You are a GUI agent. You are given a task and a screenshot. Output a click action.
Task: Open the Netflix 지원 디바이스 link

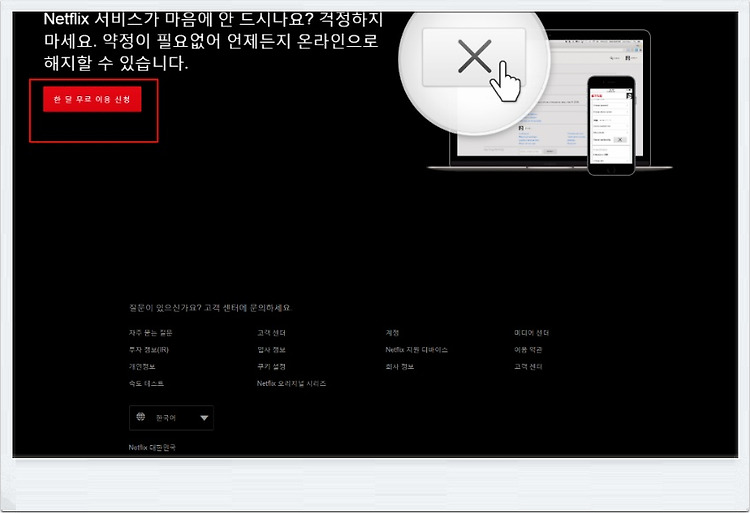pos(417,349)
